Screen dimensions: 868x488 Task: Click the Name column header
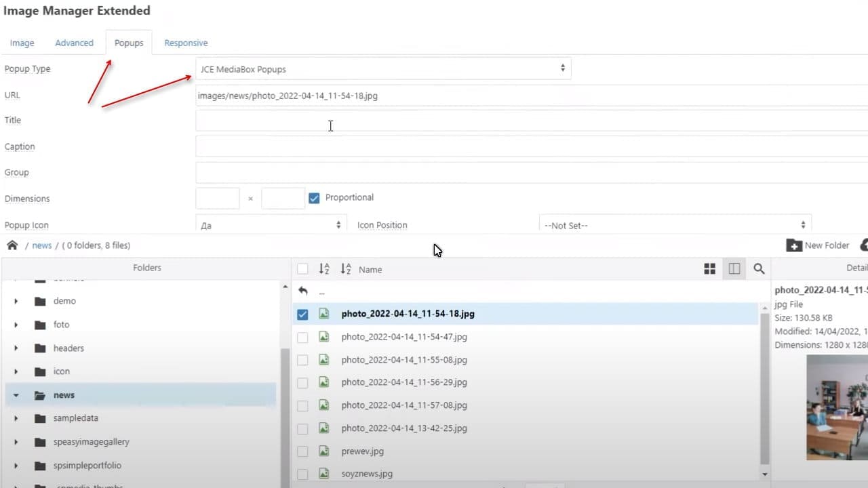click(x=370, y=269)
